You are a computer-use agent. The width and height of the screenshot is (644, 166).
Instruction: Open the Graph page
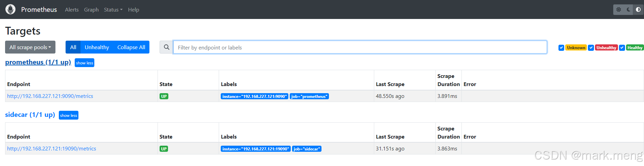(x=91, y=9)
